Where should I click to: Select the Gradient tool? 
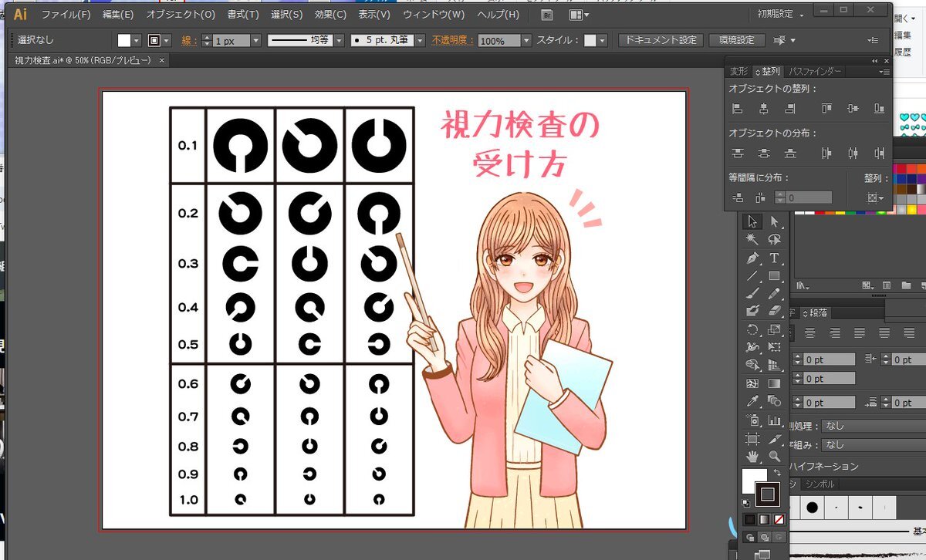(775, 383)
